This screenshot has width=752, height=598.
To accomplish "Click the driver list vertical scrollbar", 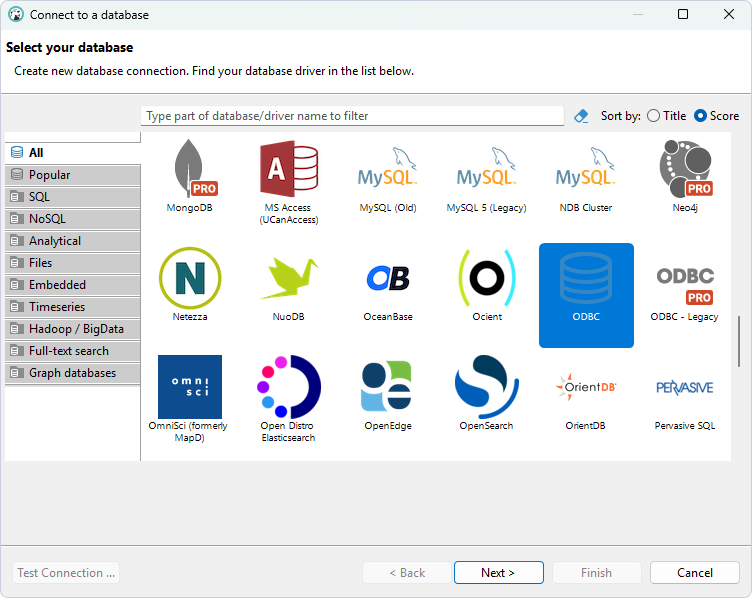I will 739,341.
